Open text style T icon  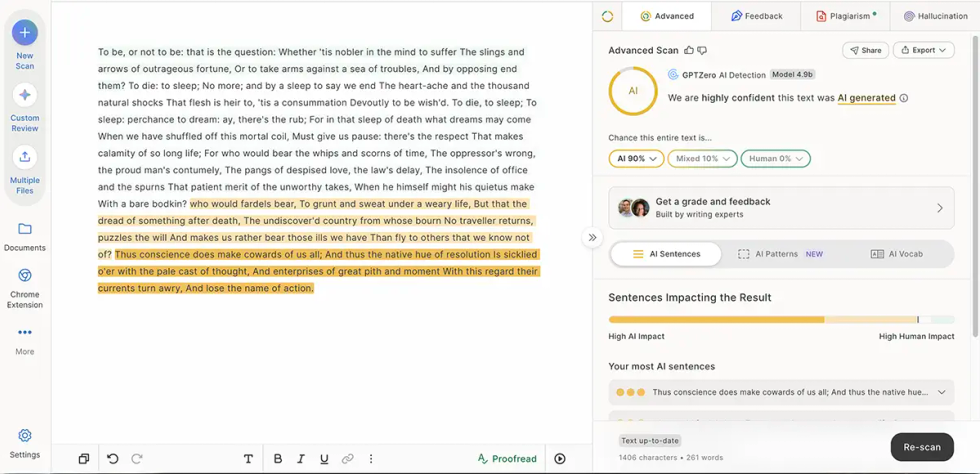pos(248,459)
